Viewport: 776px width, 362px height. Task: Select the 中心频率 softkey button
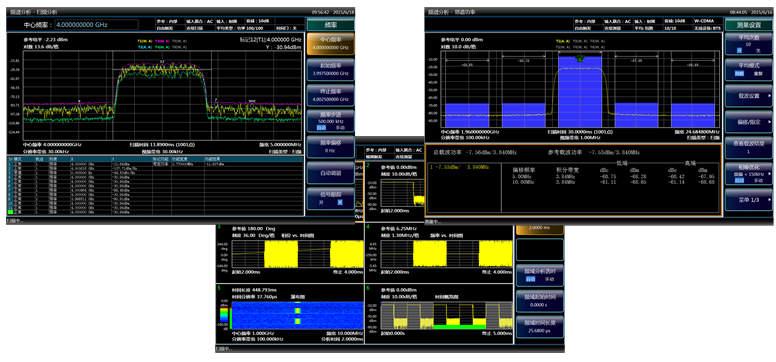tap(331, 44)
